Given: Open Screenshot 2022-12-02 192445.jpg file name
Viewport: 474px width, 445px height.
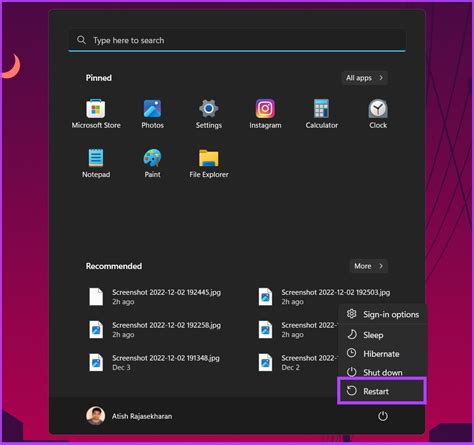Looking at the screenshot, I should point(166,292).
